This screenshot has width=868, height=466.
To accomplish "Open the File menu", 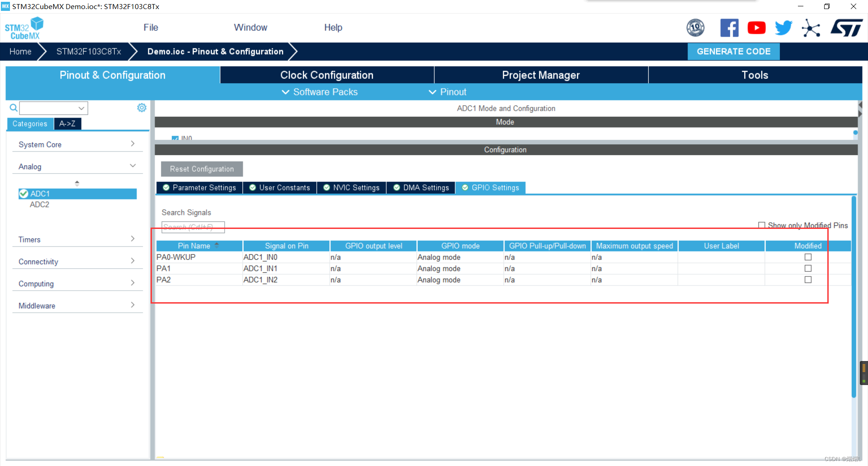I will 151,28.
